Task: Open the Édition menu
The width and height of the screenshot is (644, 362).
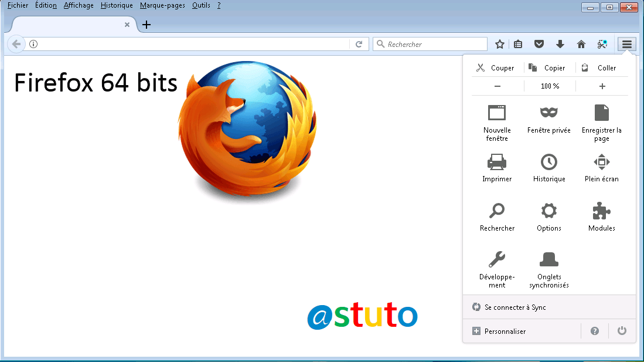Action: [x=46, y=5]
